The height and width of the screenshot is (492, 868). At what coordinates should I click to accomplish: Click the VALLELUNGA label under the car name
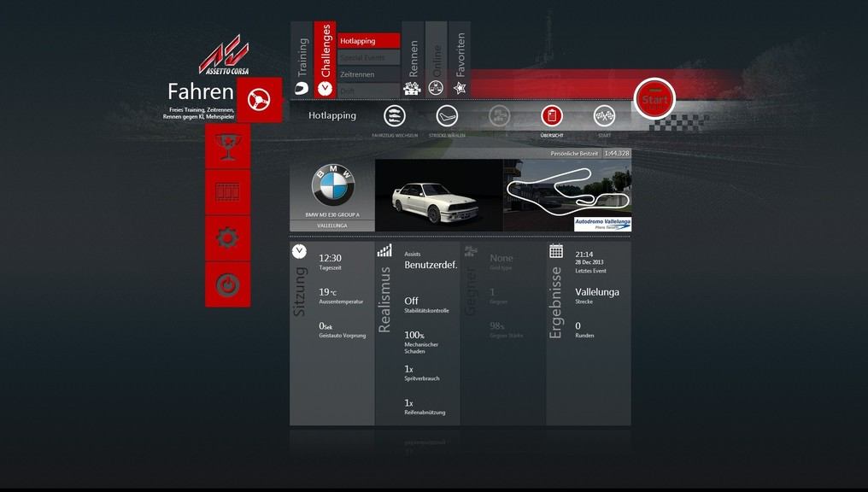pos(332,225)
